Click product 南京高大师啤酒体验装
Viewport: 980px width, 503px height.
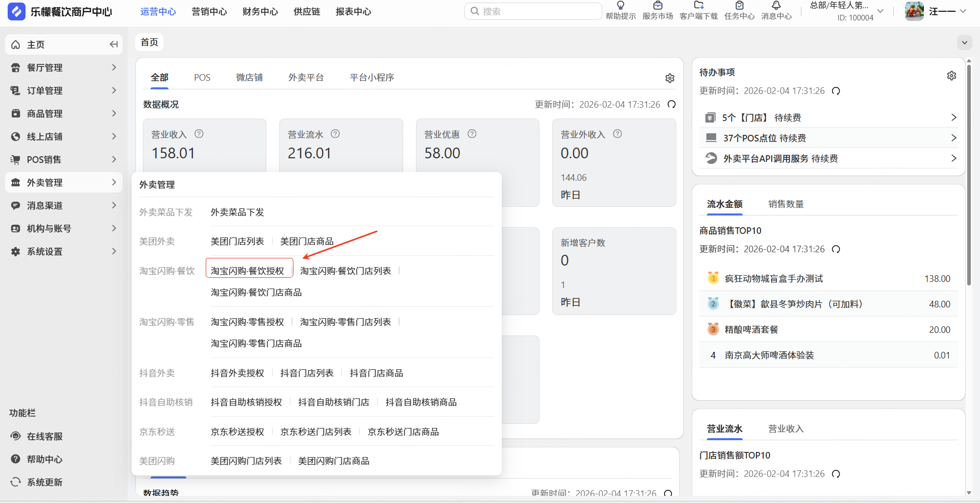769,355
